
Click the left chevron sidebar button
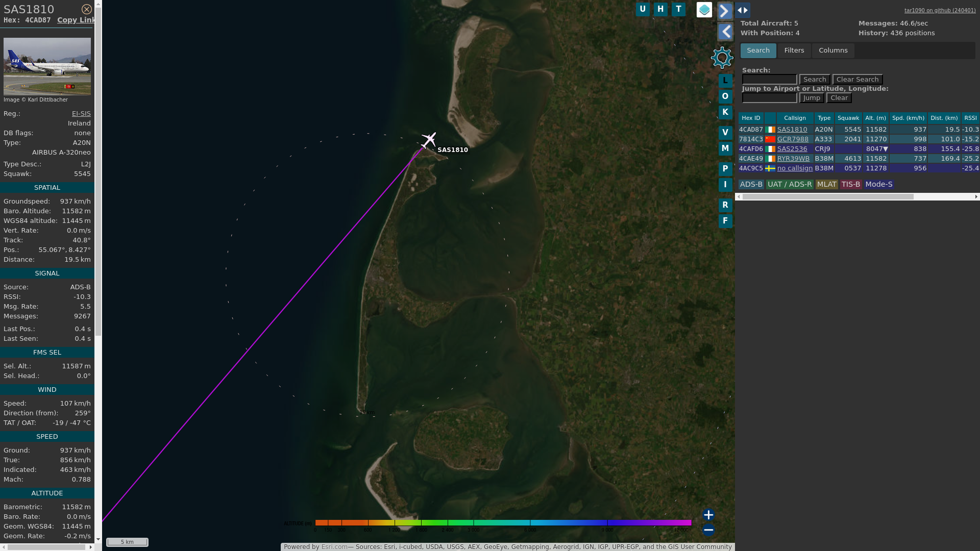point(725,32)
